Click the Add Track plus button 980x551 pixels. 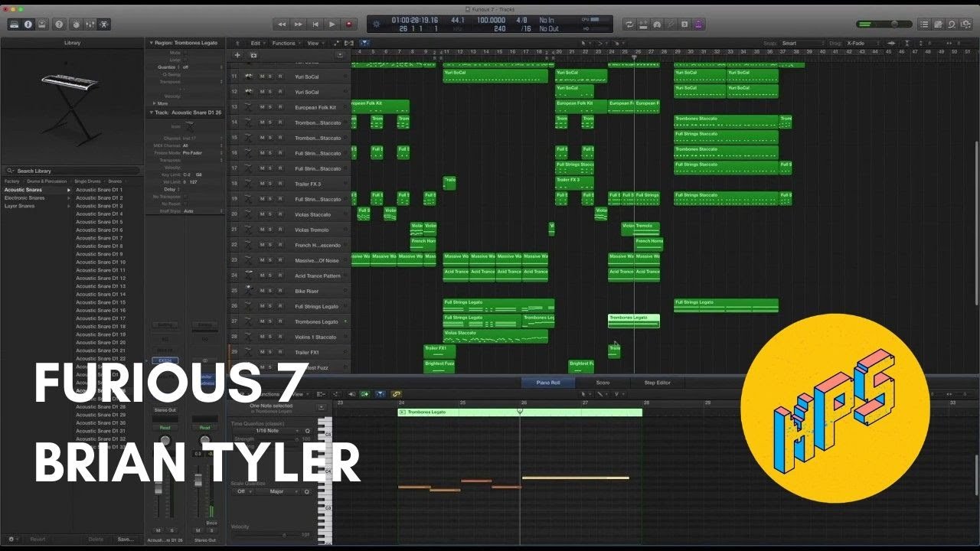[x=237, y=55]
